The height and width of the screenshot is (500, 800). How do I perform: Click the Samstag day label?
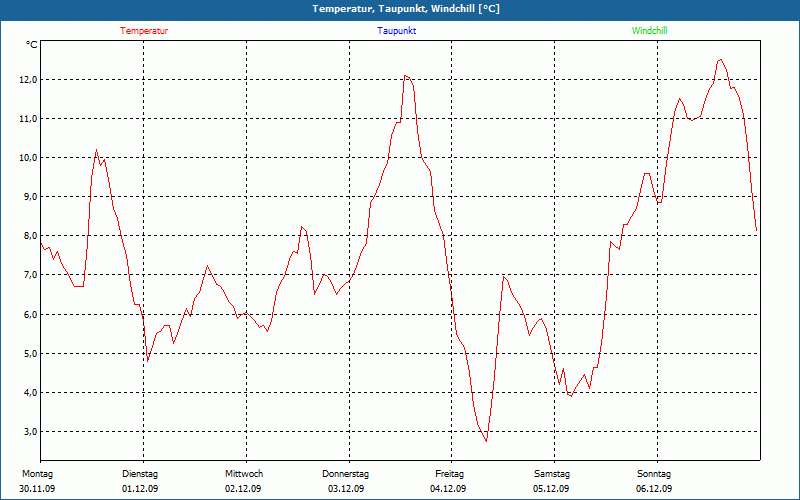(552, 474)
